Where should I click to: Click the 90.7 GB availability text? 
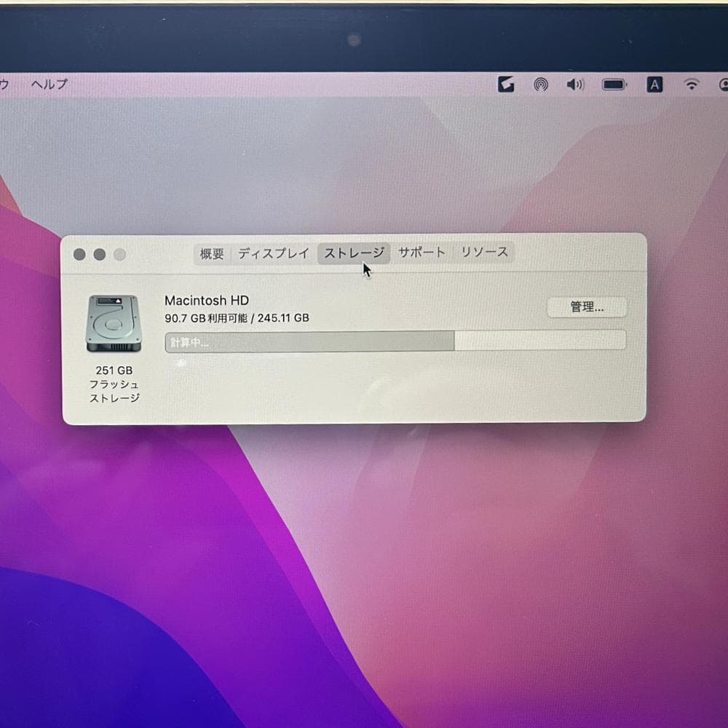click(236, 318)
